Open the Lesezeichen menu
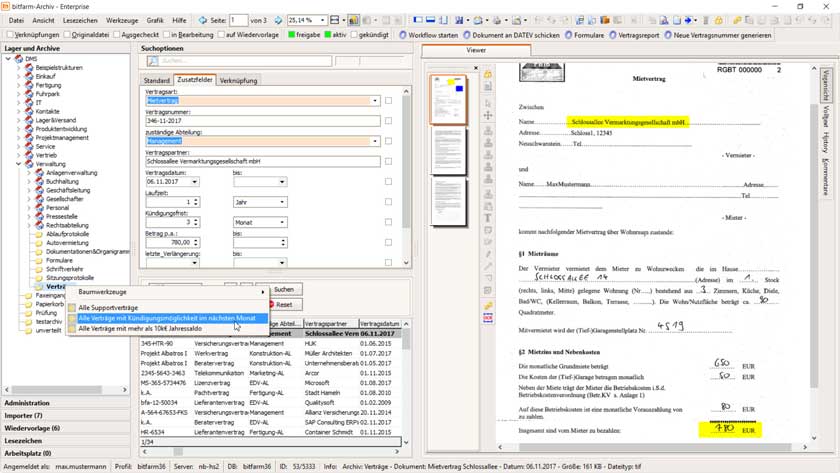Screen dimensions: 840x473 80,20
